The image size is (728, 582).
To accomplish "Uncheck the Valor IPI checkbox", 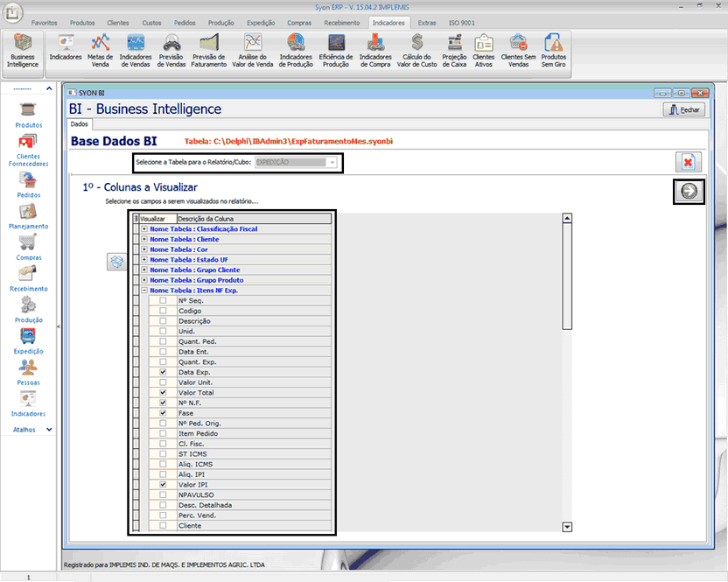I will 163,484.
